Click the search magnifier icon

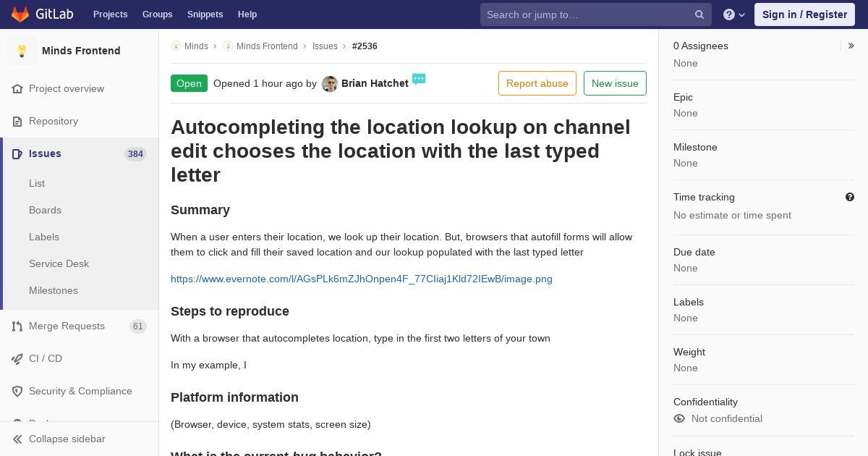pyautogui.click(x=699, y=14)
